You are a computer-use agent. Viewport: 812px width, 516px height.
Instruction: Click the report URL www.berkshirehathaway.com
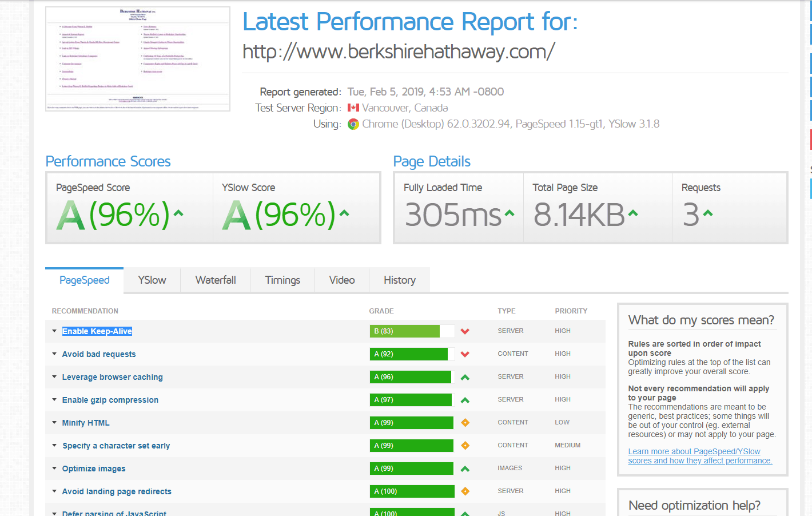tap(399, 51)
